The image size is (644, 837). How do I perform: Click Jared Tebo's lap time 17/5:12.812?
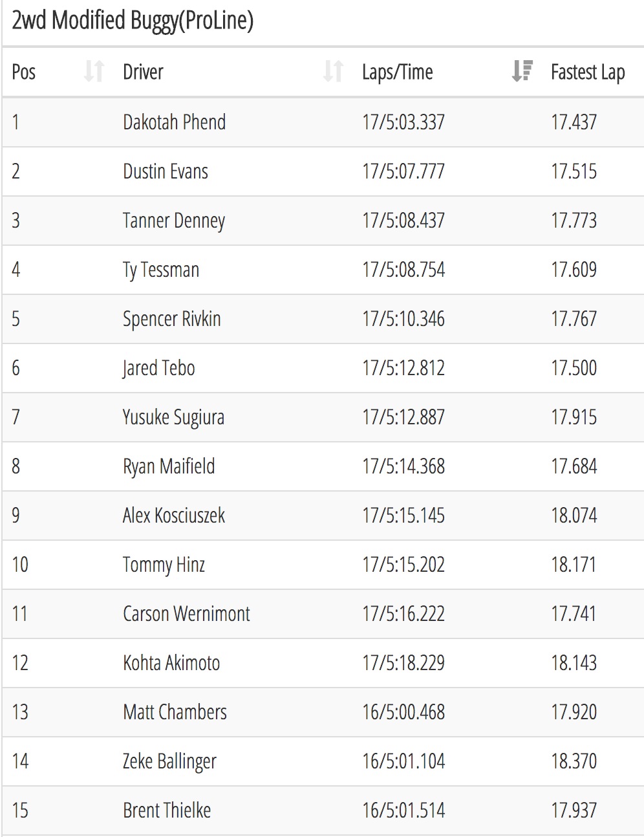[x=403, y=368]
